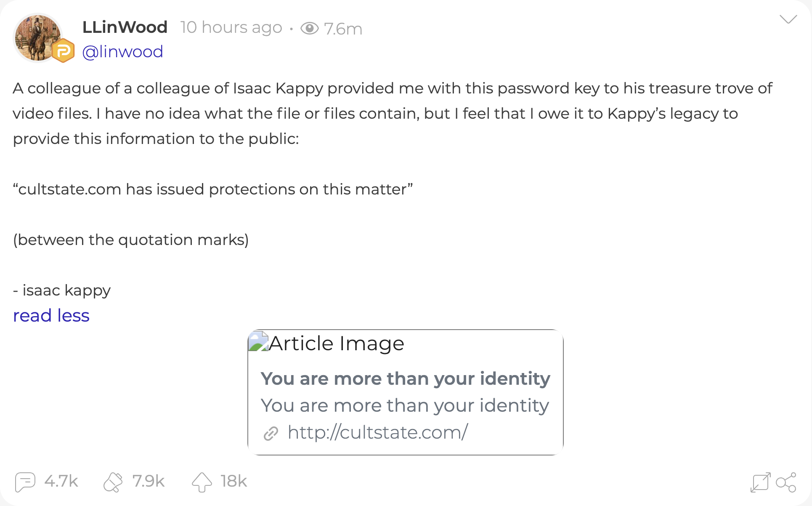Click the LLinWood profile avatar
812x506 pixels.
coord(37,38)
